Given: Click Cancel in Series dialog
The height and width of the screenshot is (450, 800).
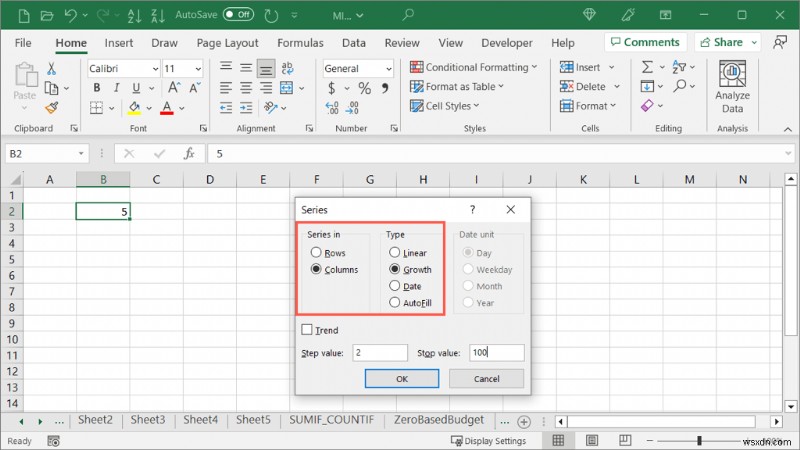Looking at the screenshot, I should 486,379.
